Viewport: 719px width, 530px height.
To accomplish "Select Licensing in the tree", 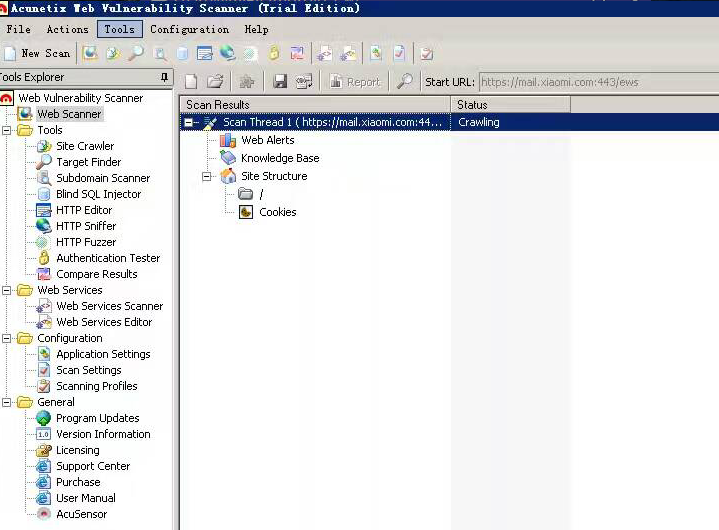I will point(77,450).
